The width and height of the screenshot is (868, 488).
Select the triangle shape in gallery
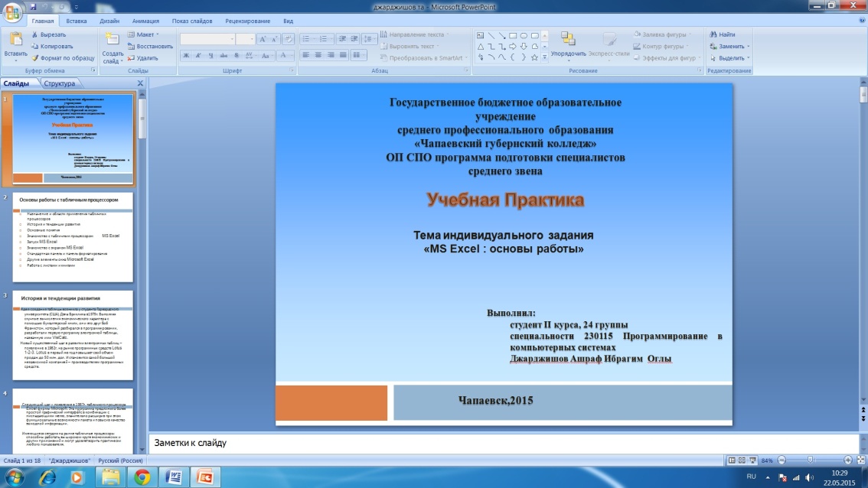point(481,47)
